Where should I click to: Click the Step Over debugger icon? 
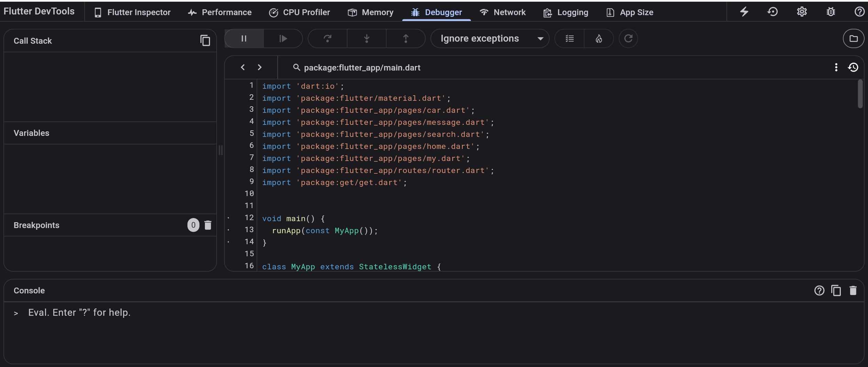[328, 39]
